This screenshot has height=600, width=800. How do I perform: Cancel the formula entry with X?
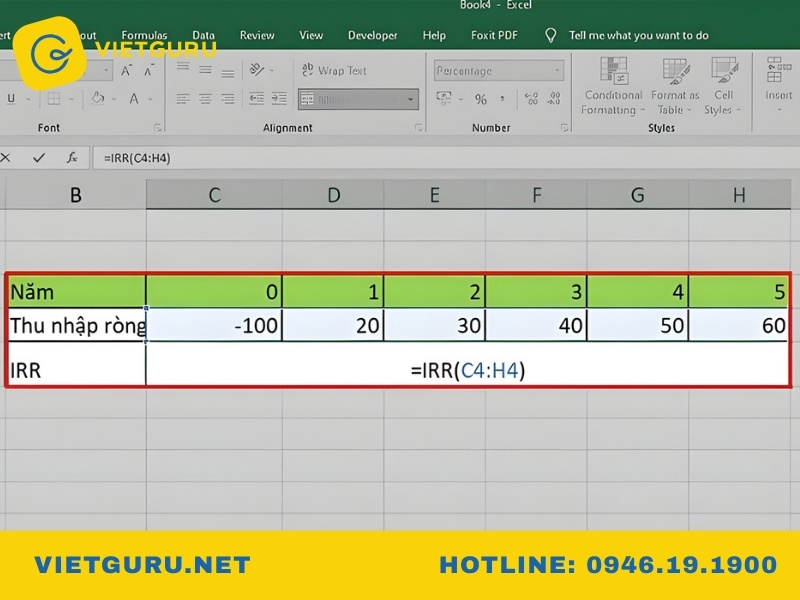pos(6,158)
